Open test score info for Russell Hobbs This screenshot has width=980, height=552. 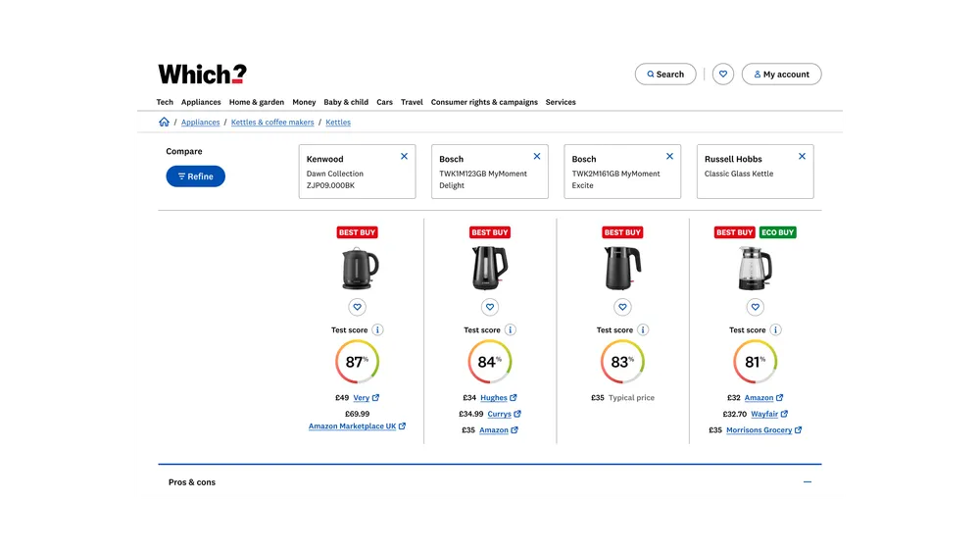(776, 330)
